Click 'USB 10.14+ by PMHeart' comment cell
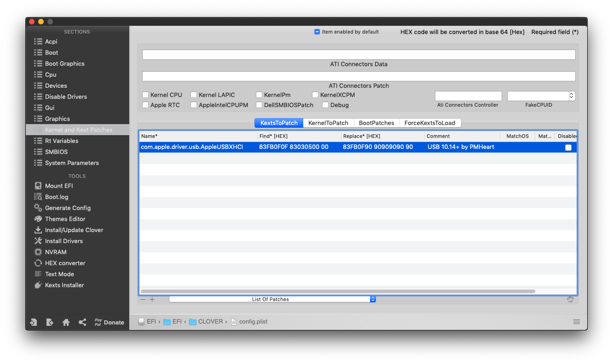 (x=461, y=147)
